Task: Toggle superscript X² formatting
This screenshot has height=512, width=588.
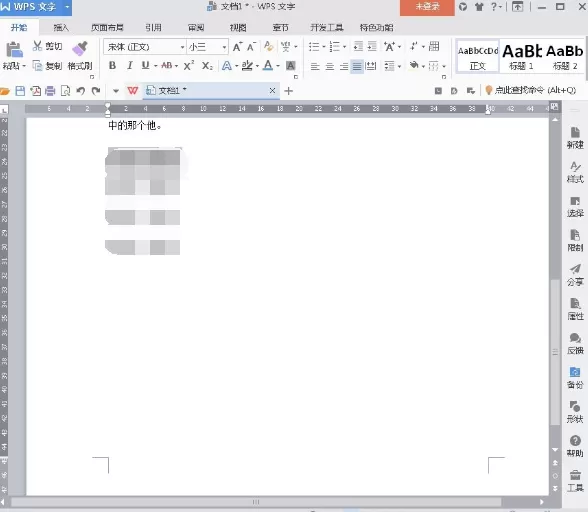Action: point(189,66)
